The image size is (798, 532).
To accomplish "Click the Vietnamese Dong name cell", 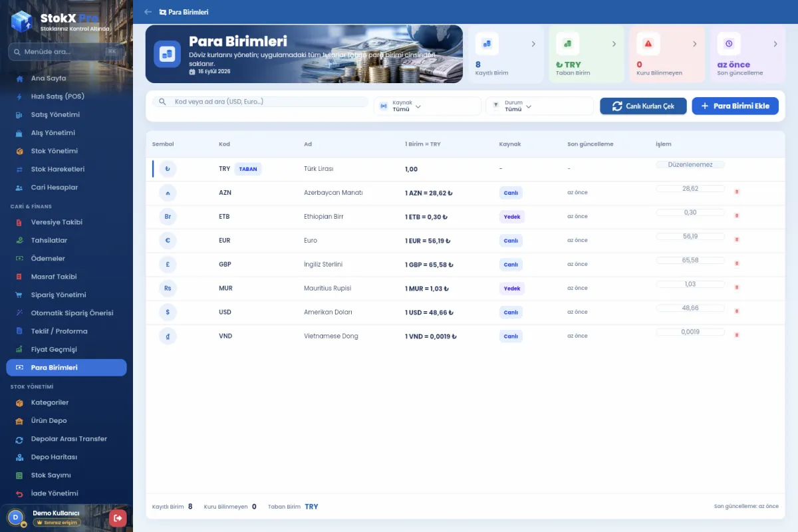I will pos(331,336).
